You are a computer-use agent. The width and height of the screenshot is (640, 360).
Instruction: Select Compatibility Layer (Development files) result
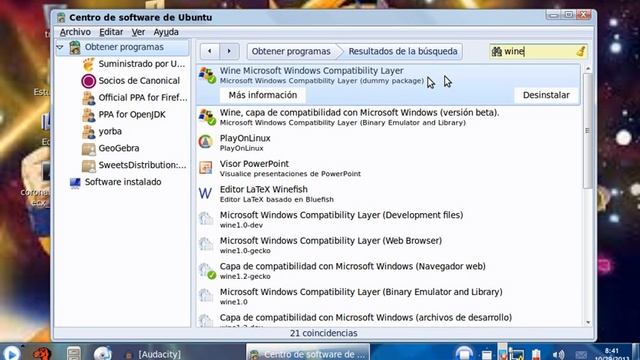click(x=388, y=220)
